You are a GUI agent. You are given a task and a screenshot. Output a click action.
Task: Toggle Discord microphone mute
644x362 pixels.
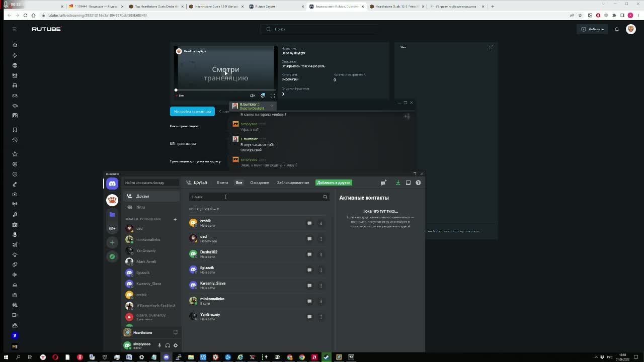click(159, 345)
